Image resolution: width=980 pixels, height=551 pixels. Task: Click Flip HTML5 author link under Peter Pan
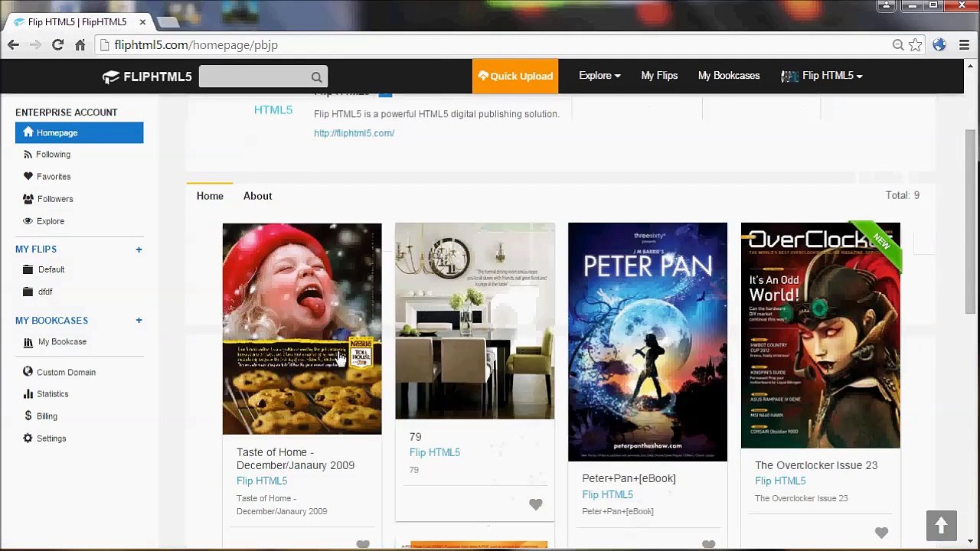tap(608, 494)
